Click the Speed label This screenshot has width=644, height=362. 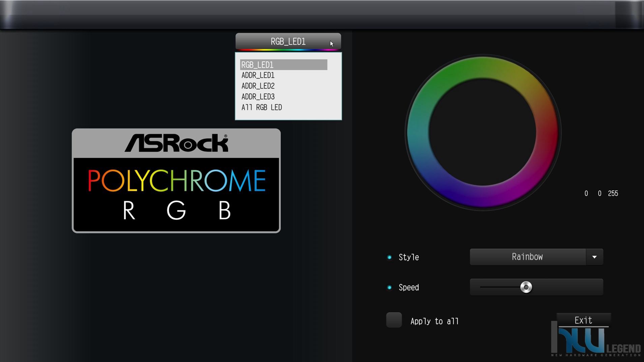tap(409, 288)
